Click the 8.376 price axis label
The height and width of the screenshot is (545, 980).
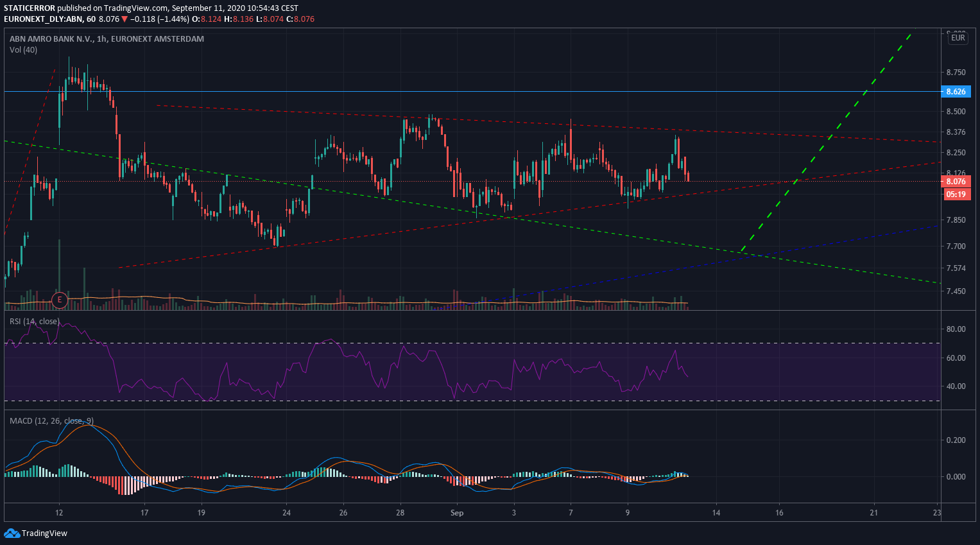tap(956, 132)
